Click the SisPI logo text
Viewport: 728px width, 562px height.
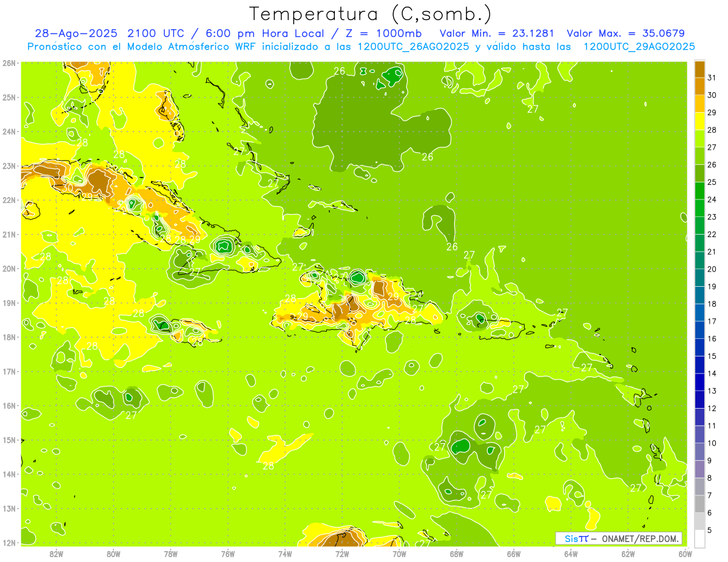click(576, 538)
